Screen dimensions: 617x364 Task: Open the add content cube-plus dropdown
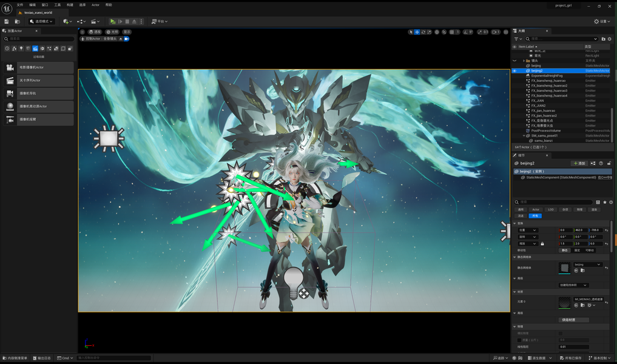pos(67,21)
